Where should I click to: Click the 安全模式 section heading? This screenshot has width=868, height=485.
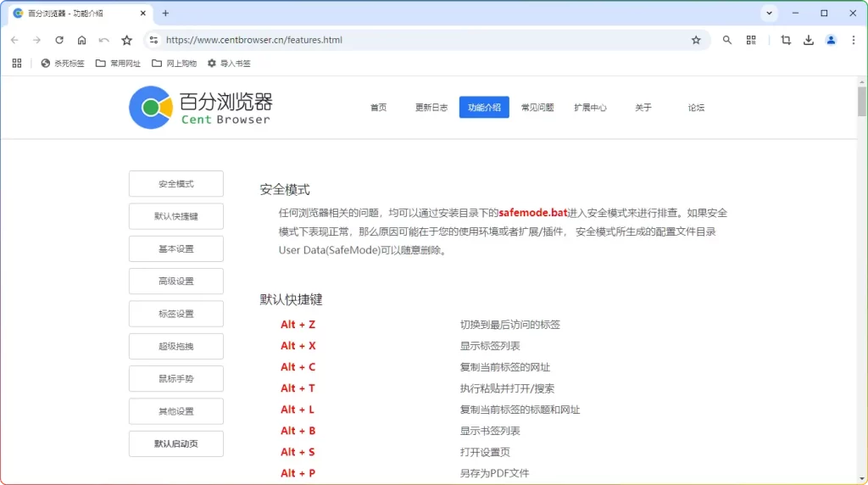coord(285,189)
